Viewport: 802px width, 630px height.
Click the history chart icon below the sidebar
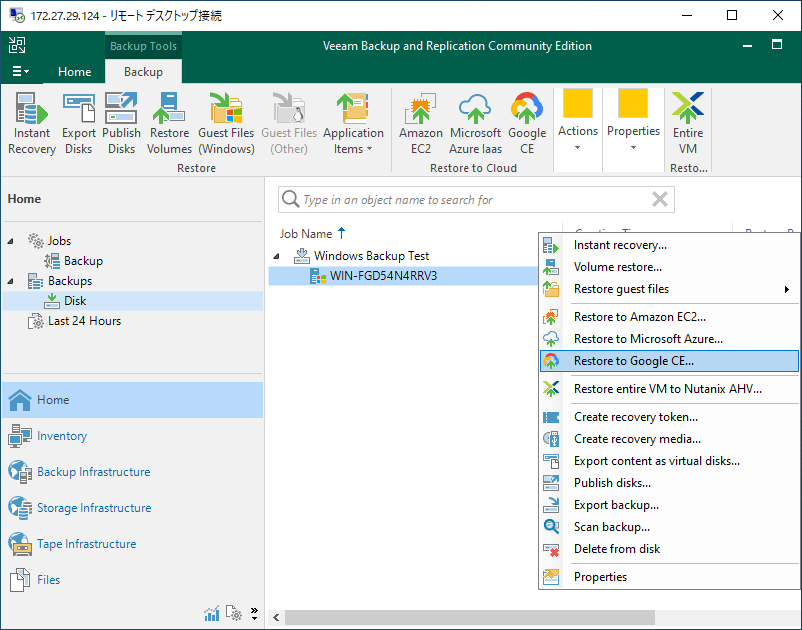212,613
